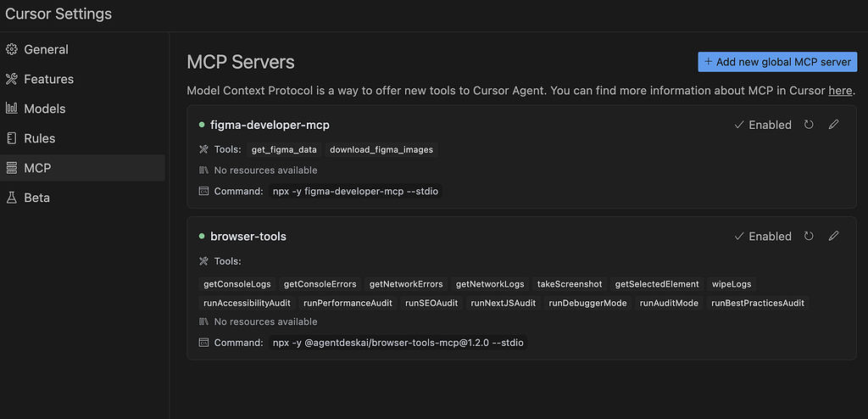The width and height of the screenshot is (868, 419).
Task: Click the download_figma_images tool chip
Action: point(381,149)
